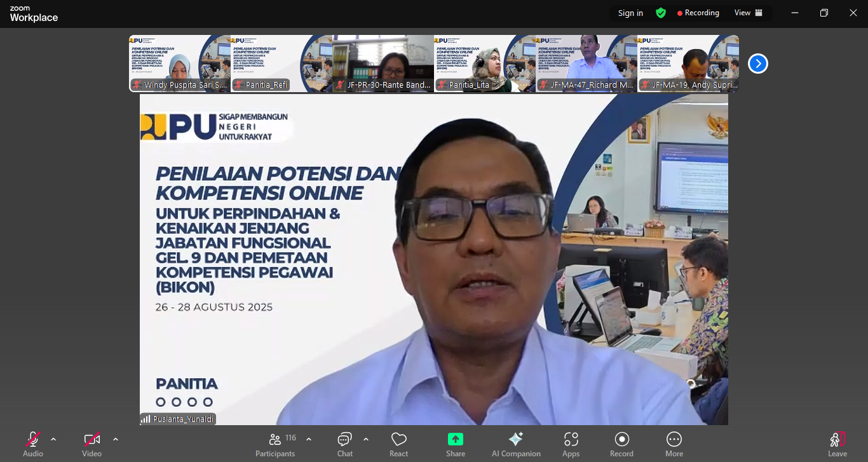The width and height of the screenshot is (868, 462).
Task: Click muted mic icon on JF-MA-47_Richard
Action: pyautogui.click(x=544, y=85)
